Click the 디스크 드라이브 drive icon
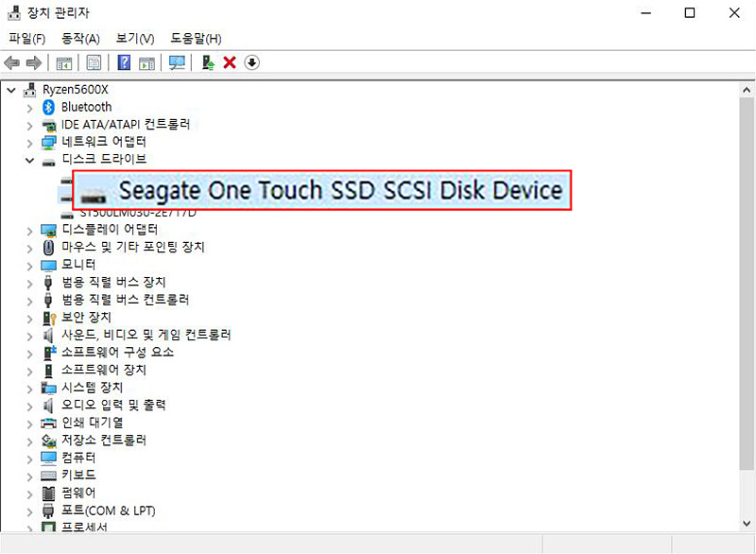This screenshot has width=756, height=554. pyautogui.click(x=49, y=163)
